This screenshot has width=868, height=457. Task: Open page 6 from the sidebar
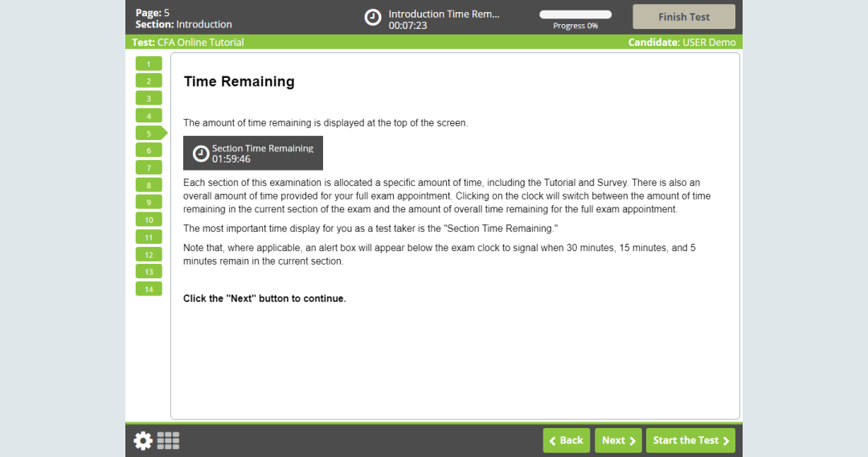click(x=149, y=150)
